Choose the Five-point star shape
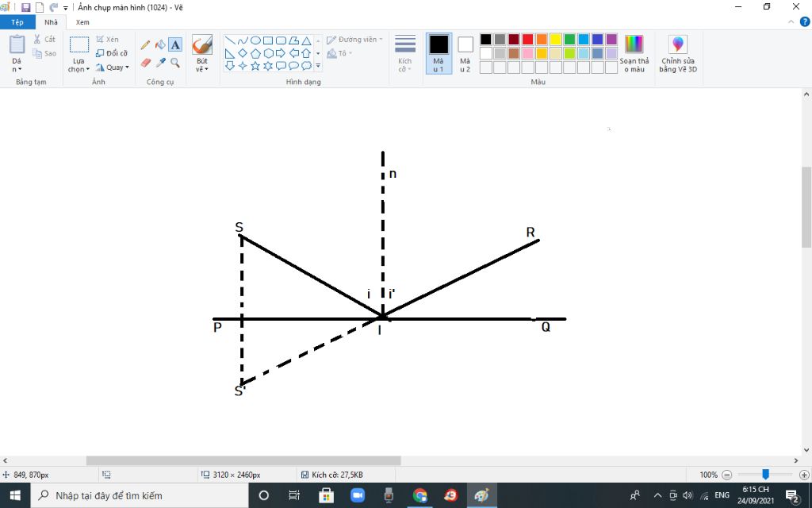The height and width of the screenshot is (508, 812). tap(255, 66)
